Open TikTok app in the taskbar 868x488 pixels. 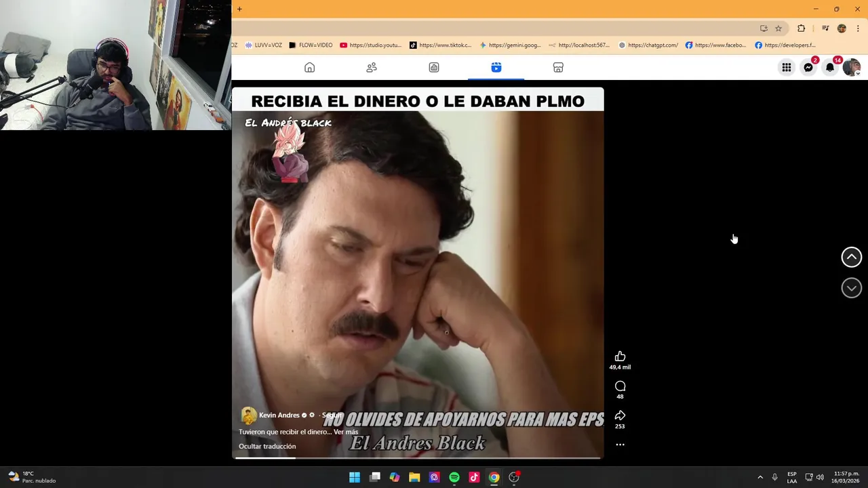(x=474, y=477)
